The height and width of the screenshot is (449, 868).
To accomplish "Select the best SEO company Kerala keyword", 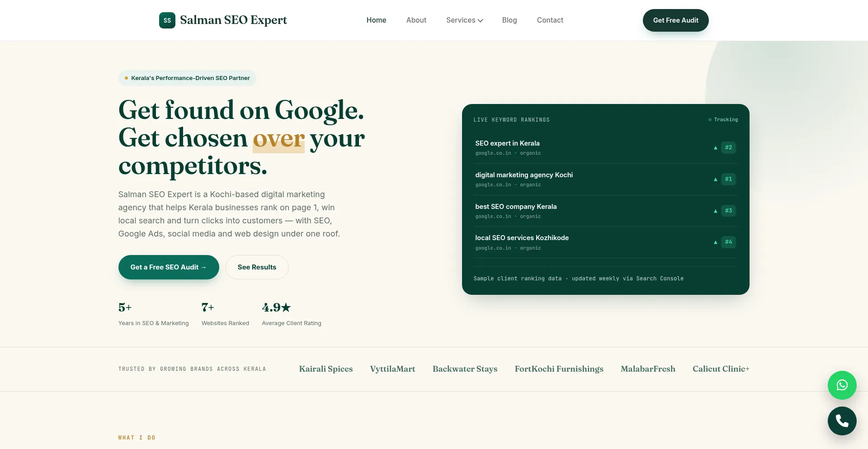I will coord(516,207).
